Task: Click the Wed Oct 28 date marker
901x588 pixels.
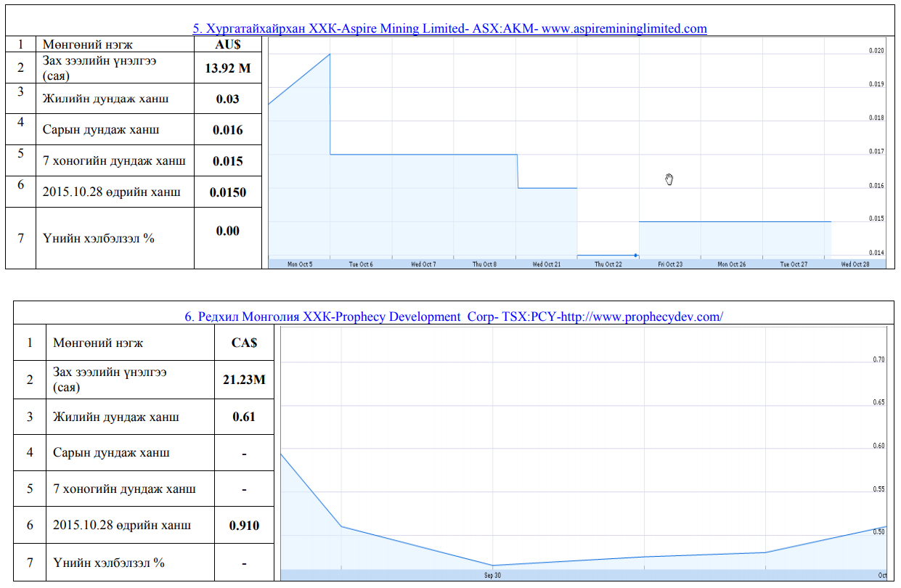Action: 855,264
